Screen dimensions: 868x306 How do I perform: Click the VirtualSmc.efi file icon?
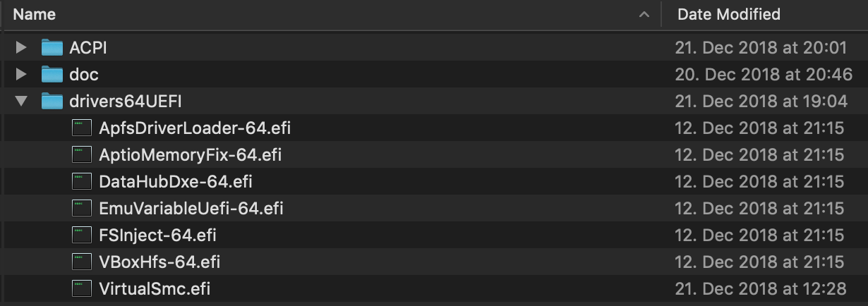pos(82,289)
